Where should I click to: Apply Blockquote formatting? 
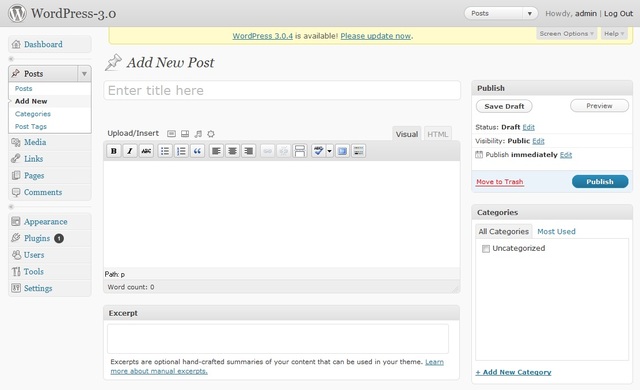tap(197, 151)
